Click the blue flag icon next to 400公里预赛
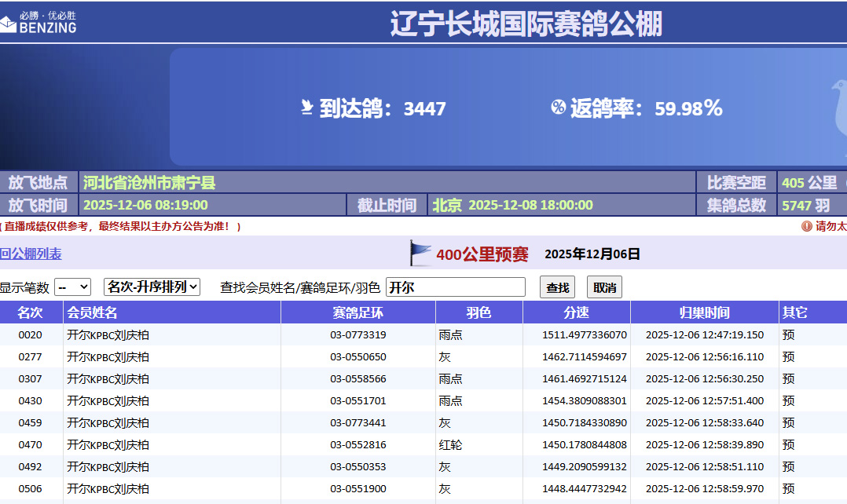Screen dimensions: 847x504 coord(421,254)
